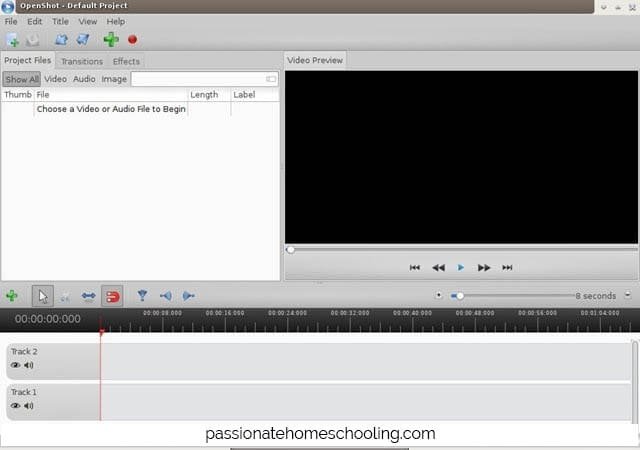640x450 pixels.
Task: Clear the search field with its clear icon
Action: pyautogui.click(x=271, y=79)
